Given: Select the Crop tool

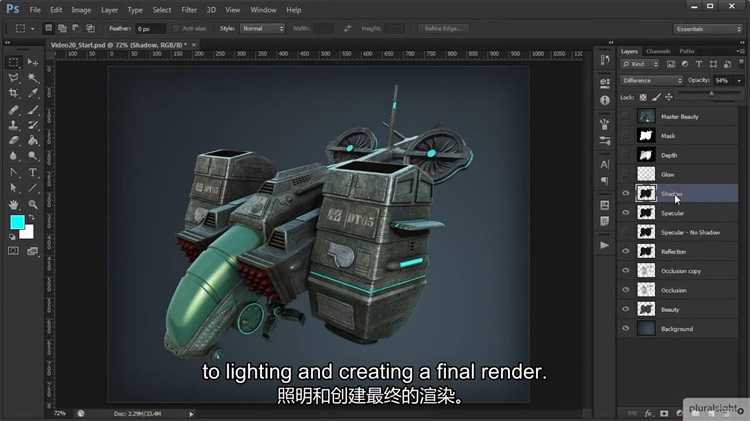Looking at the screenshot, I should pos(14,94).
